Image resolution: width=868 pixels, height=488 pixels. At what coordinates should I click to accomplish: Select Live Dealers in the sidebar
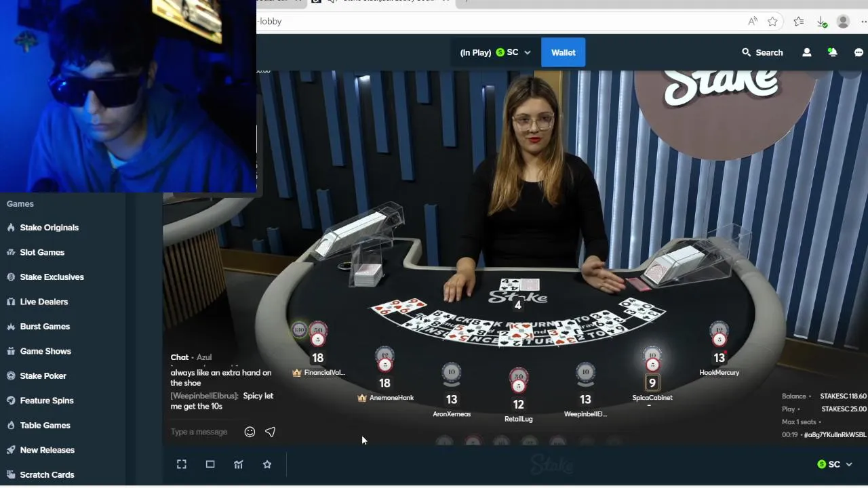pos(44,302)
